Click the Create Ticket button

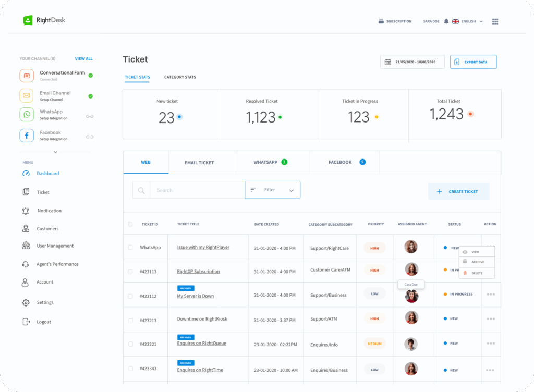pos(458,192)
